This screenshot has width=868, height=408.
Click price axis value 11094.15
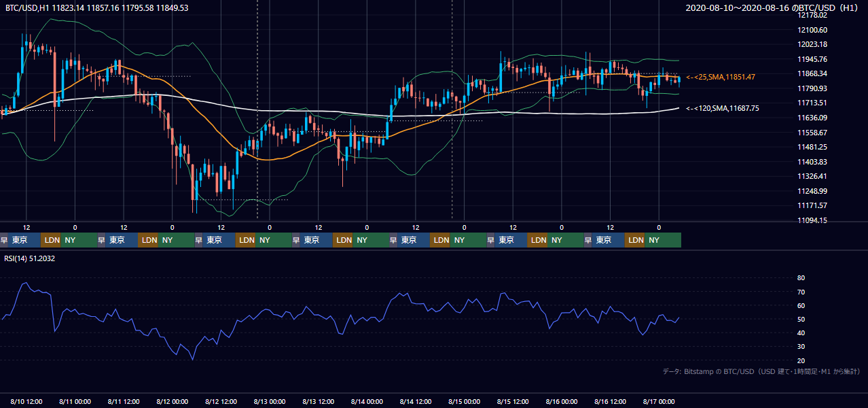[x=812, y=220]
